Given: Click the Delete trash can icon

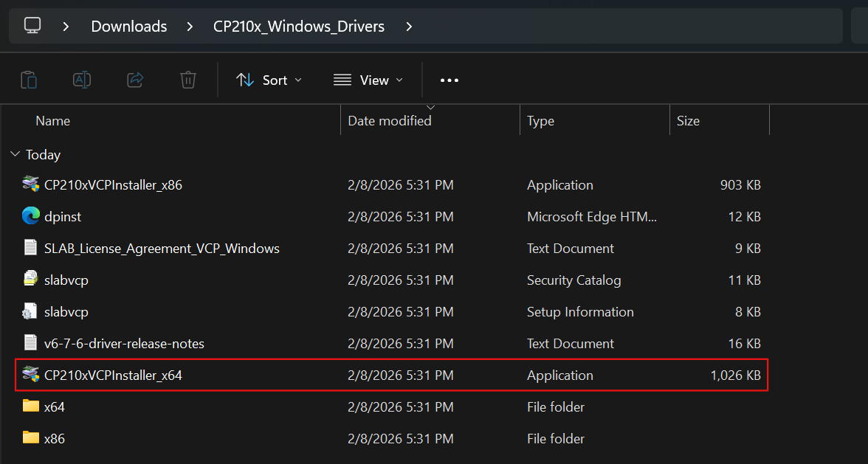Looking at the screenshot, I should (188, 80).
